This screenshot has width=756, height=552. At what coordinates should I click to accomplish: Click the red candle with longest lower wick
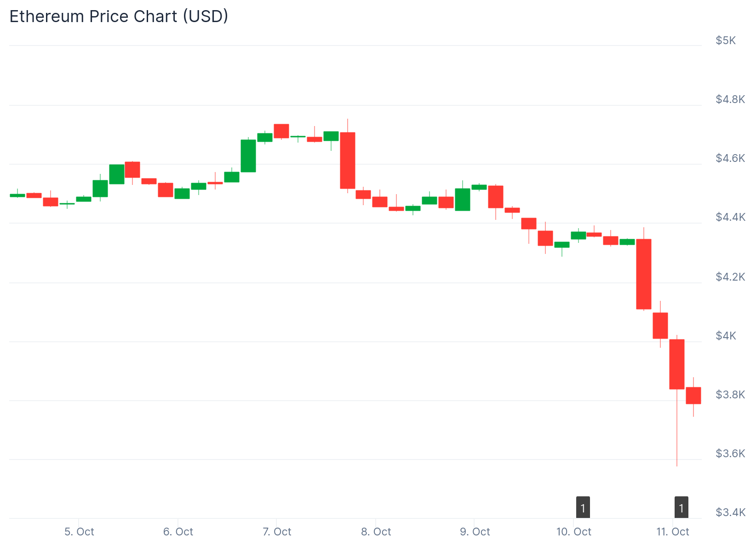coord(677,364)
